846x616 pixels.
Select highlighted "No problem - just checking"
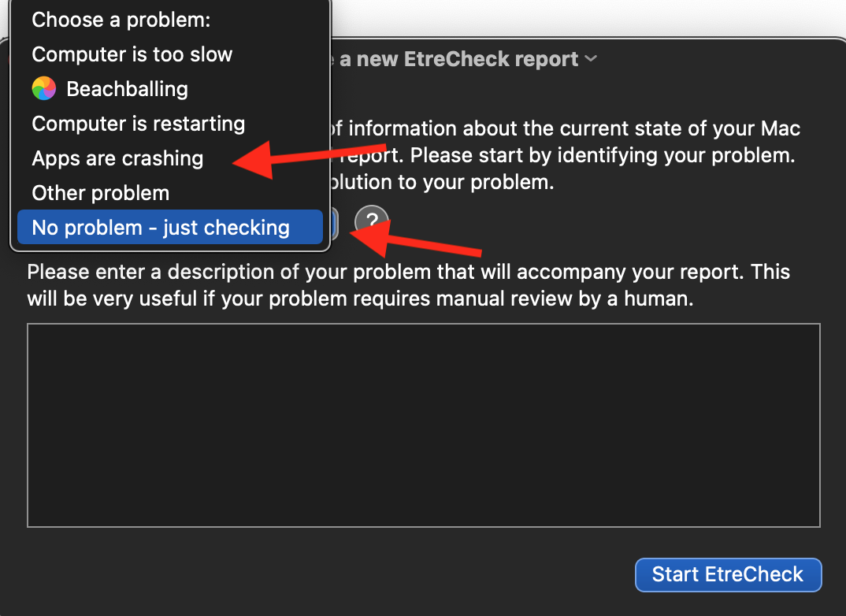170,227
